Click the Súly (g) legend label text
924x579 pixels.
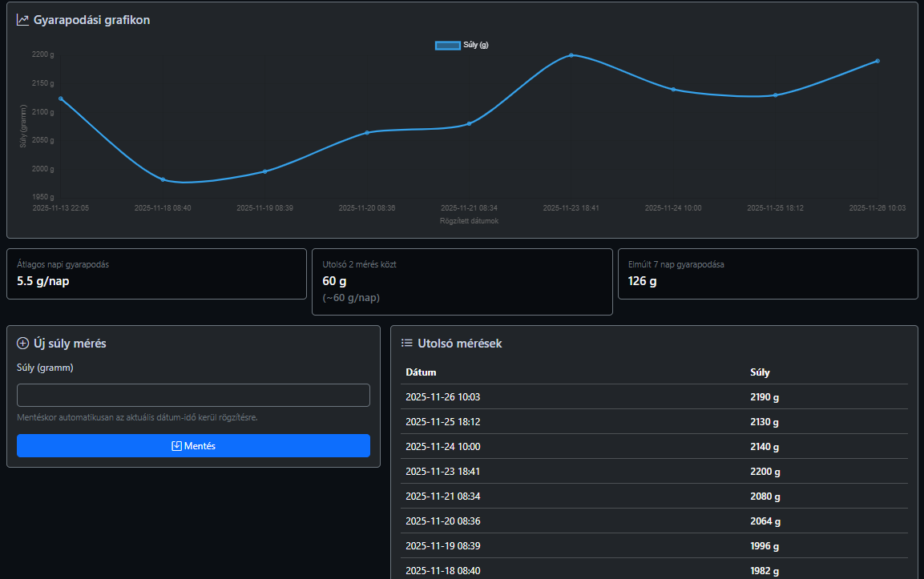[476, 46]
